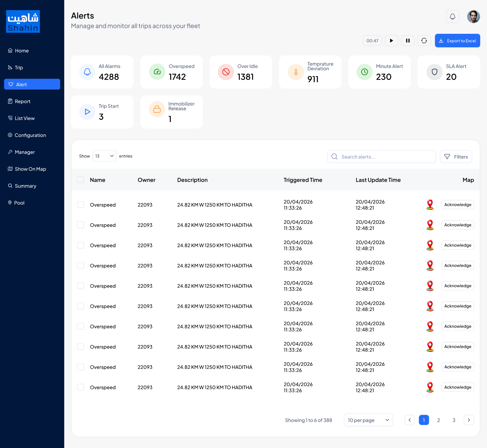Open the 10 per page dropdown
The height and width of the screenshot is (448, 487).
368,420
